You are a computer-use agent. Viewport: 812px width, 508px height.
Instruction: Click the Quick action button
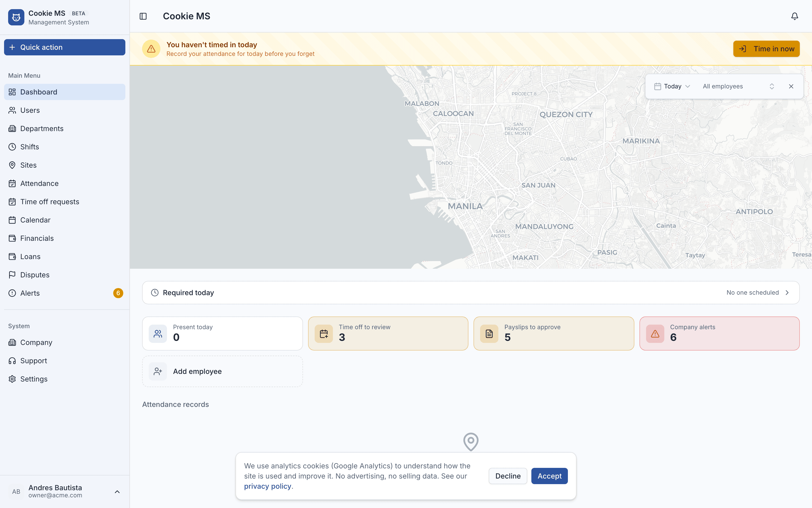[65, 47]
